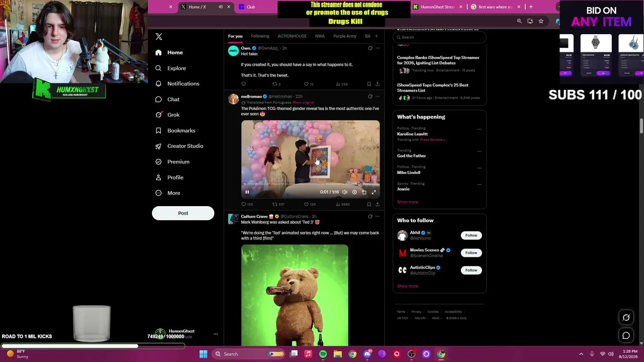Open options for God the Father trend
Viewport: 644px width, 362px height.
click(x=479, y=151)
